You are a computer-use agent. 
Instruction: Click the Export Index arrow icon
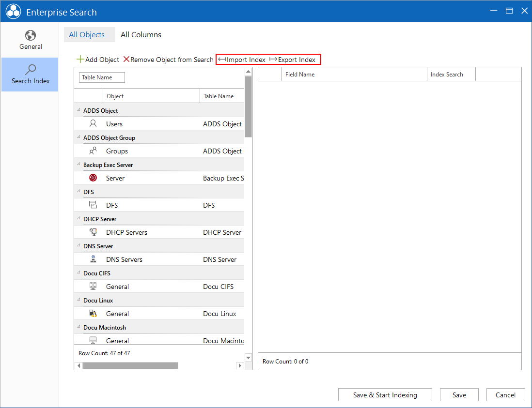click(x=273, y=60)
